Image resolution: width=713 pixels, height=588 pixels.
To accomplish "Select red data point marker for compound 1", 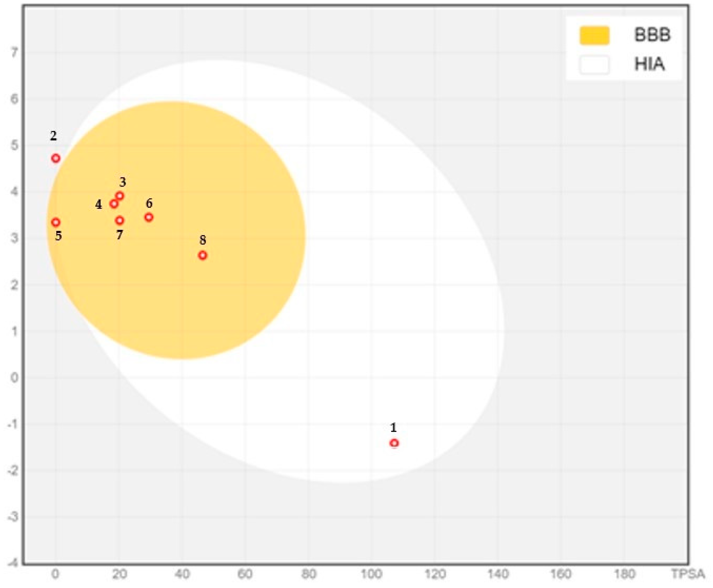I will (394, 443).
